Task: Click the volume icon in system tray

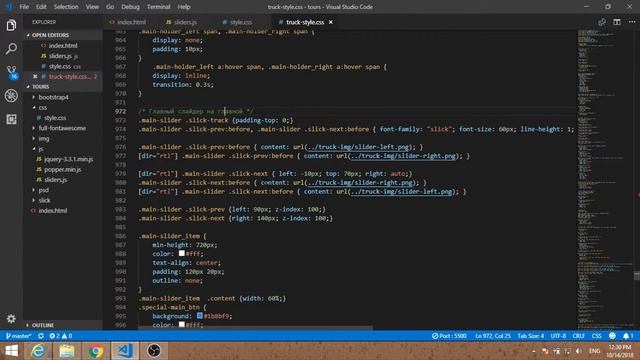Action: pyautogui.click(x=578, y=351)
